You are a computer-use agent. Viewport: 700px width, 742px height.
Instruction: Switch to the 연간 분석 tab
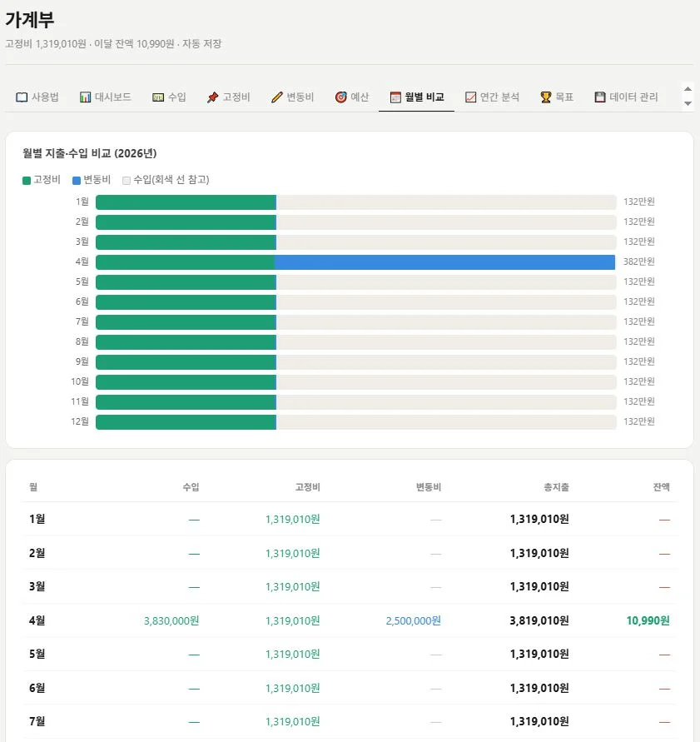point(492,97)
